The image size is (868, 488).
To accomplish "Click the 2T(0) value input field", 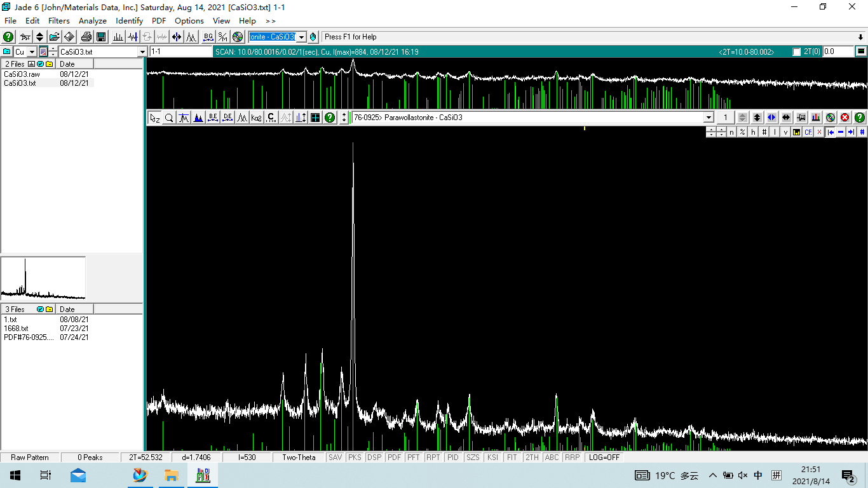I will click(x=837, y=51).
